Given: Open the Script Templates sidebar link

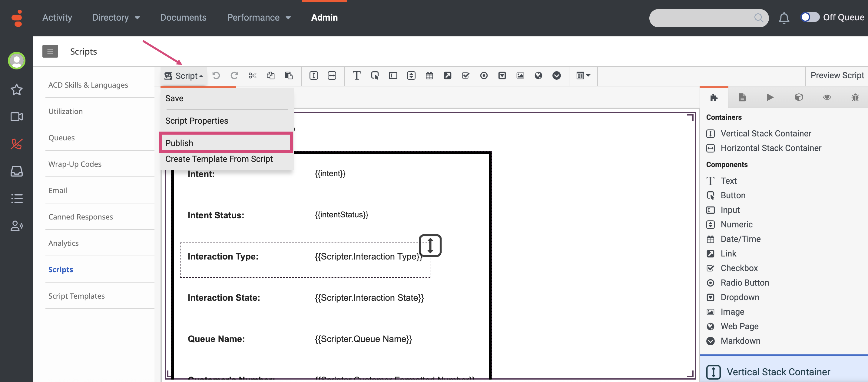Looking at the screenshot, I should coord(77,296).
